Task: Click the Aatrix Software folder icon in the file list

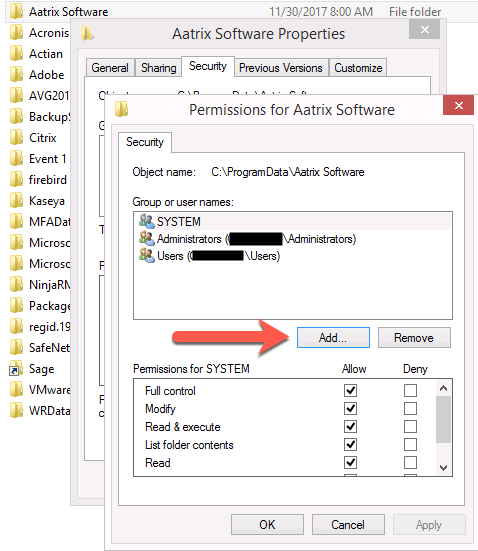Action: click(x=17, y=12)
